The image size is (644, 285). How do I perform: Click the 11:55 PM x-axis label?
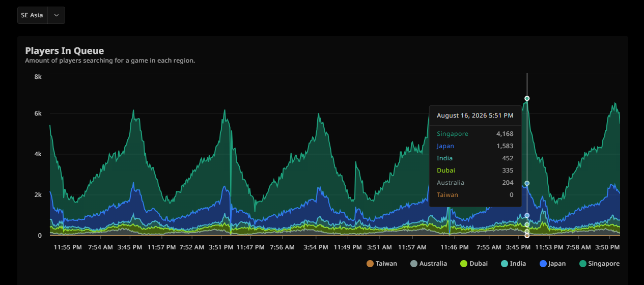[x=68, y=247]
